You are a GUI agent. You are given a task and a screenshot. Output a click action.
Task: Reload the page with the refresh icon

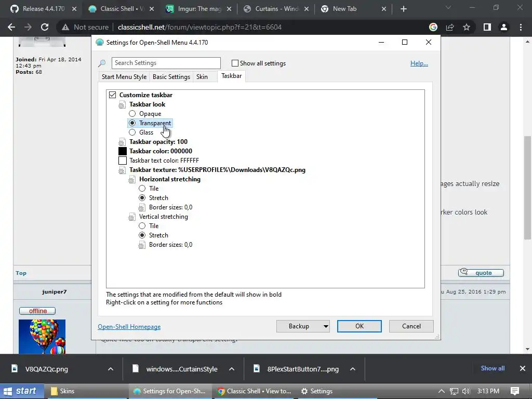coord(45,27)
